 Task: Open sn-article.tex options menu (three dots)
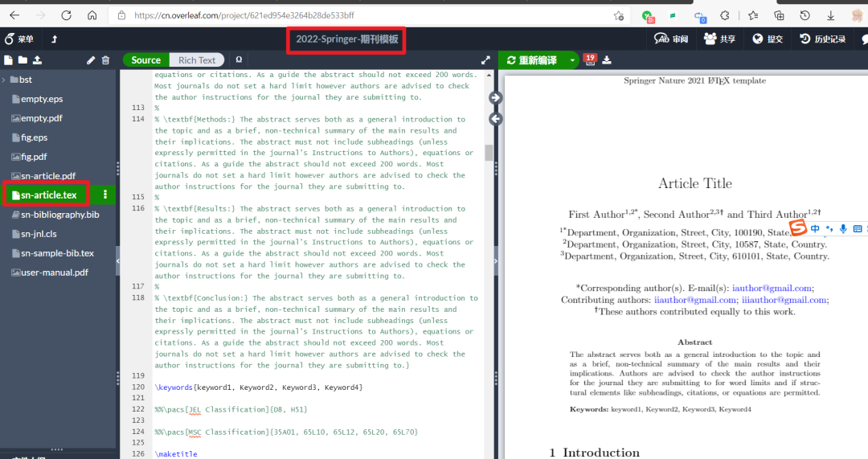(105, 195)
